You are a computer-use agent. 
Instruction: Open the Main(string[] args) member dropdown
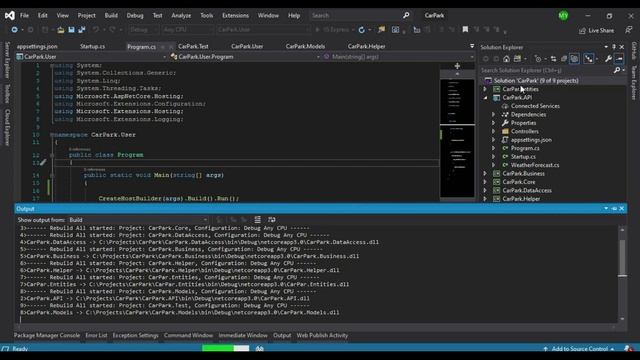point(399,57)
